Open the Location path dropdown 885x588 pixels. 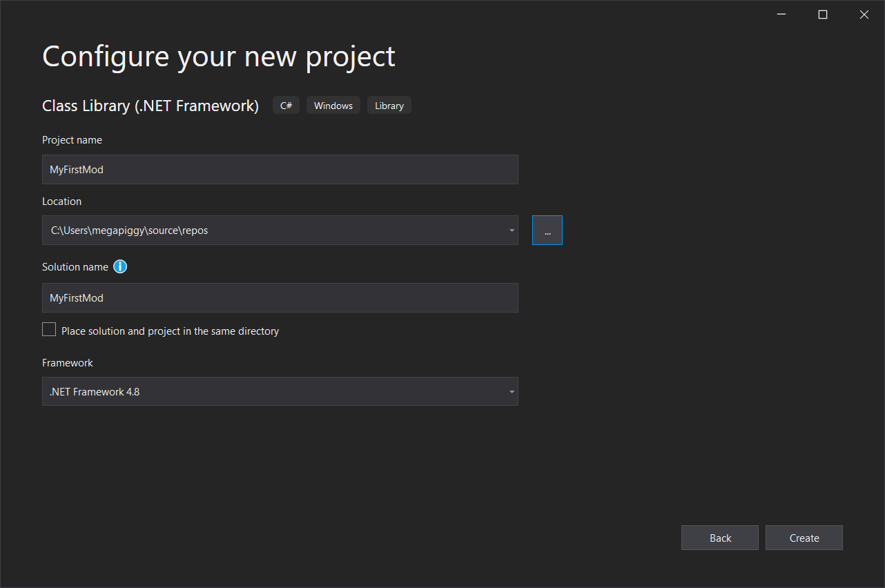tap(512, 230)
